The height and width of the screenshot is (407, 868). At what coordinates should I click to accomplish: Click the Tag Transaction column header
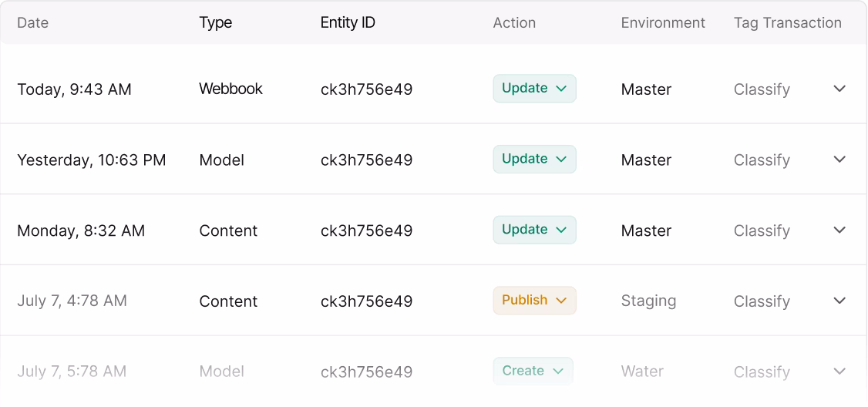787,23
